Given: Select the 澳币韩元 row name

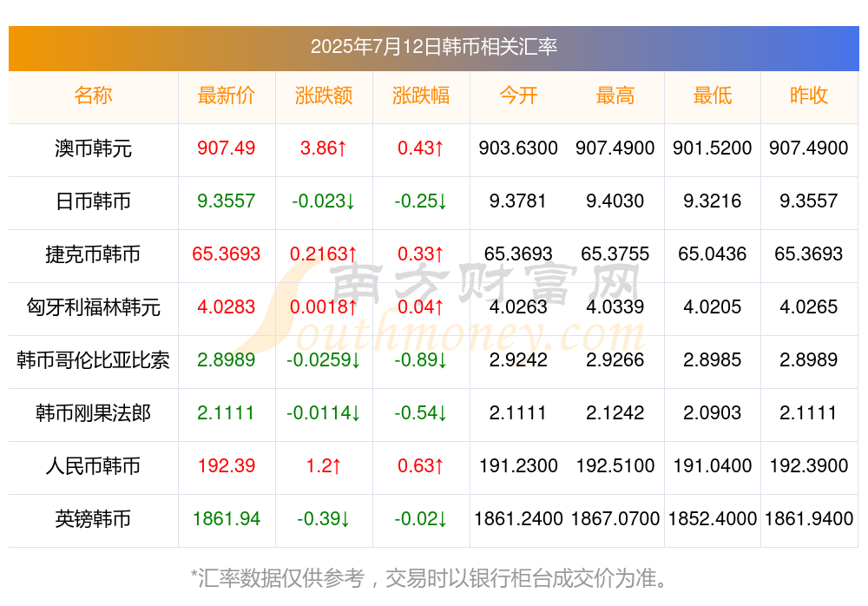Looking at the screenshot, I should 93,148.
